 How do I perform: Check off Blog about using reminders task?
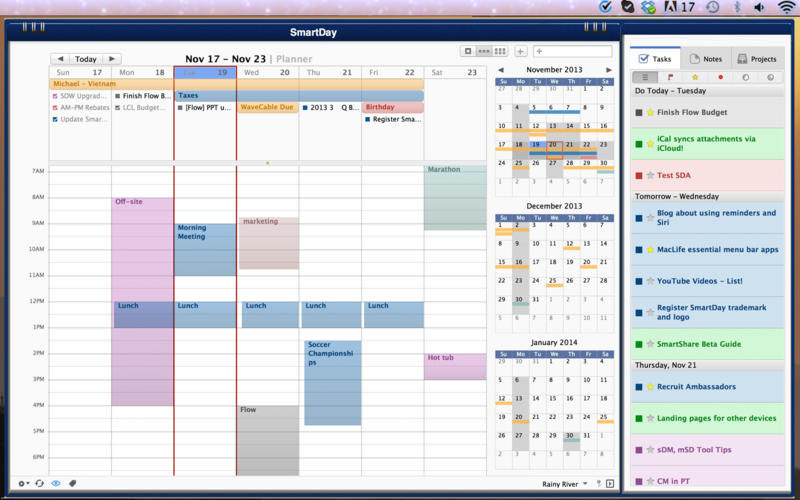point(639,218)
